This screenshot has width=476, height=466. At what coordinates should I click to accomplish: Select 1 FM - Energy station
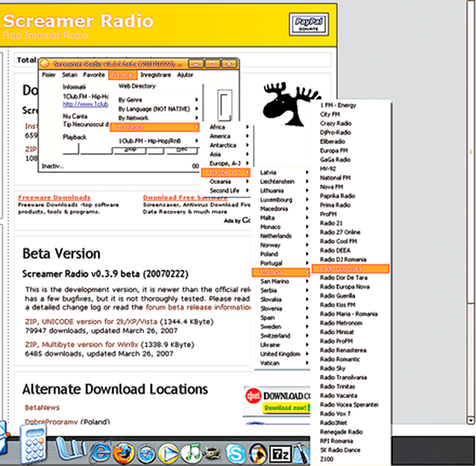350,105
